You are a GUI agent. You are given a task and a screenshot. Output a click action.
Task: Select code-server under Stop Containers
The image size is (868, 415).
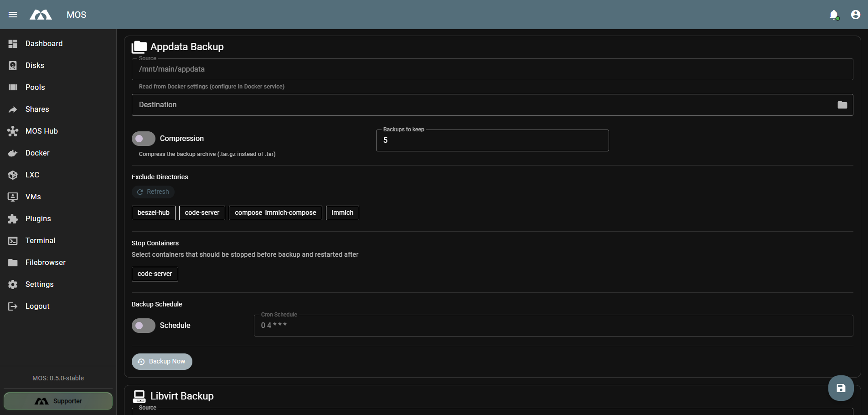[x=155, y=274]
